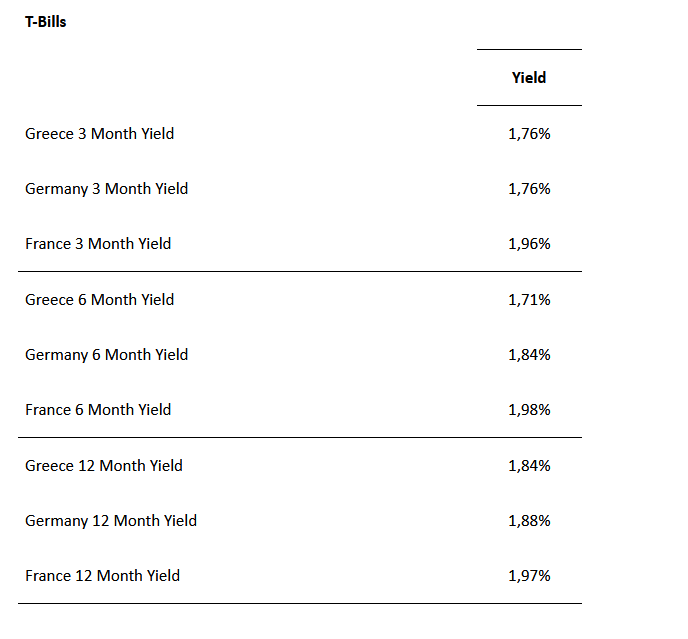Viewport: 688px width, 639px height.
Task: Click the Greece 12 Month Yield label
Action: point(104,465)
